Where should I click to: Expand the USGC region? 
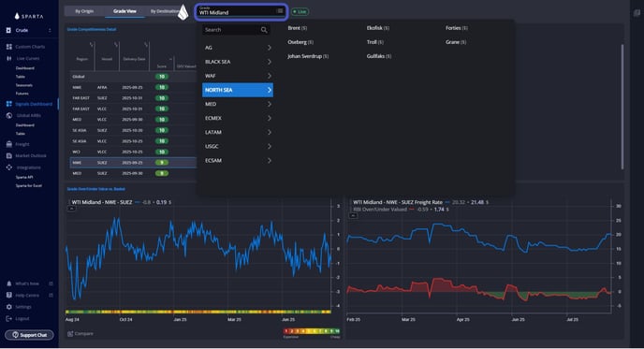tap(238, 147)
